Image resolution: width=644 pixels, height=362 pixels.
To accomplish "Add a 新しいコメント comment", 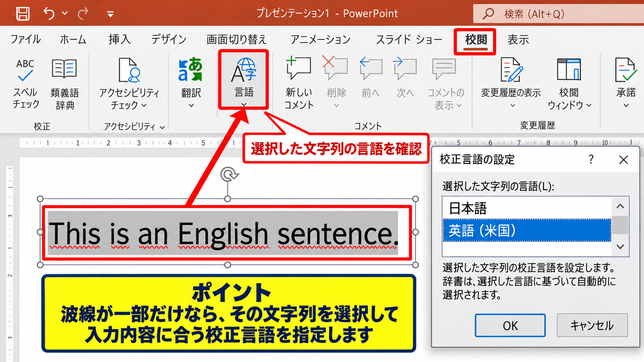I will 299,83.
